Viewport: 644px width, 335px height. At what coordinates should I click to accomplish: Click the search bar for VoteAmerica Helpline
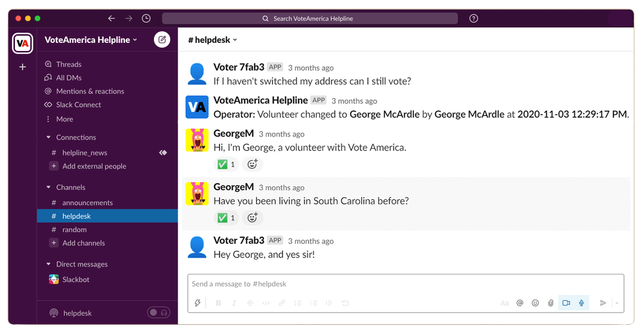pos(310,18)
